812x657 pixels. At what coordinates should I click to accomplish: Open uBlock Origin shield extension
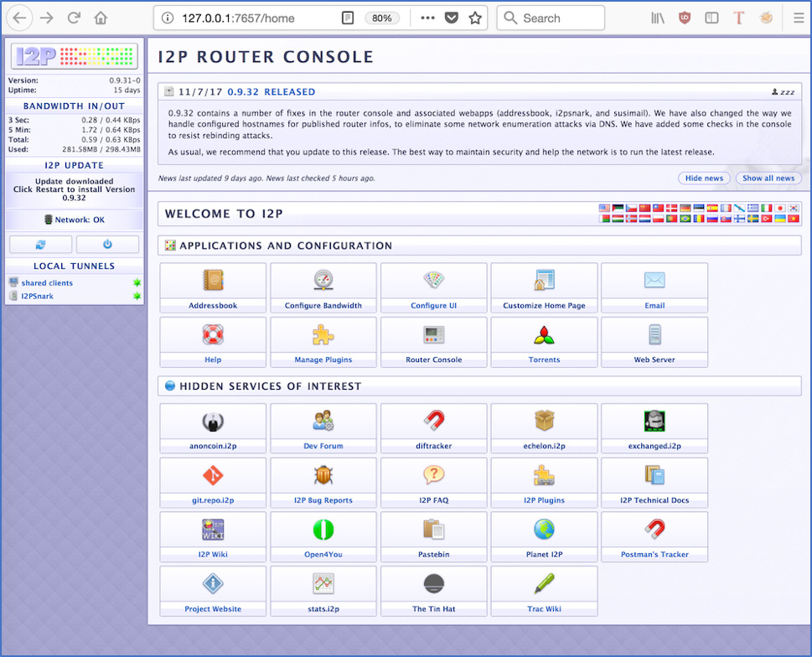685,18
